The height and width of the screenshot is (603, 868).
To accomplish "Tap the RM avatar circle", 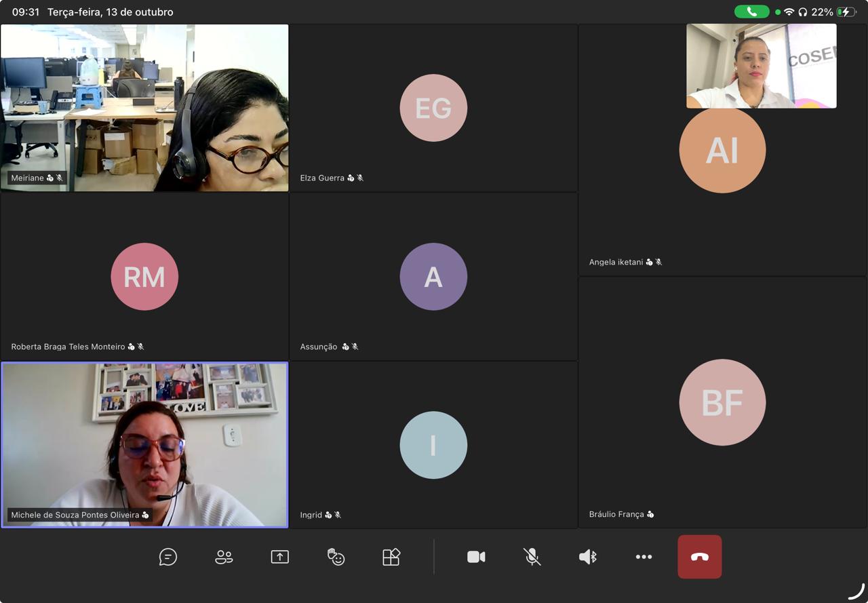I will pos(144,277).
